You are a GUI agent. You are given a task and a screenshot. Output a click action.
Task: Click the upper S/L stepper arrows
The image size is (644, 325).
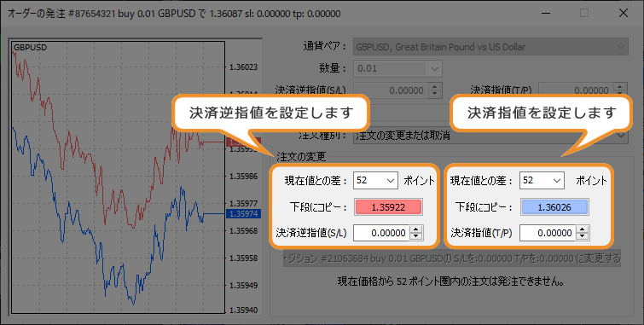point(435,90)
